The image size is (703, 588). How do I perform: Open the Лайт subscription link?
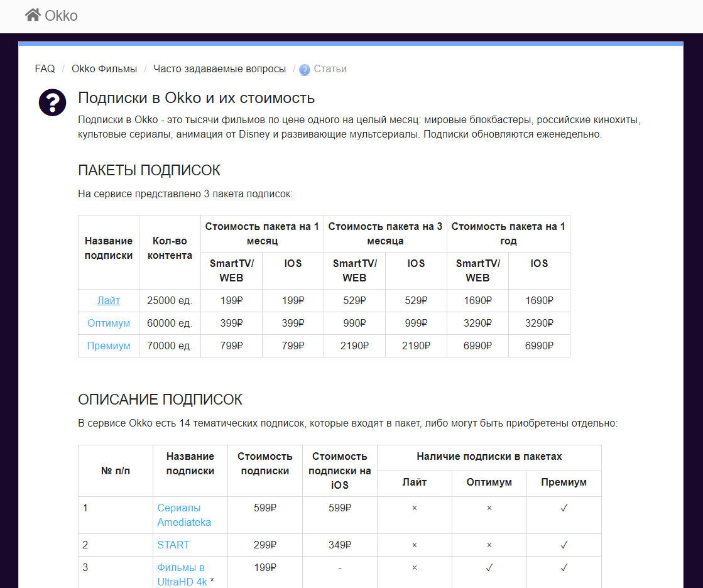109,300
